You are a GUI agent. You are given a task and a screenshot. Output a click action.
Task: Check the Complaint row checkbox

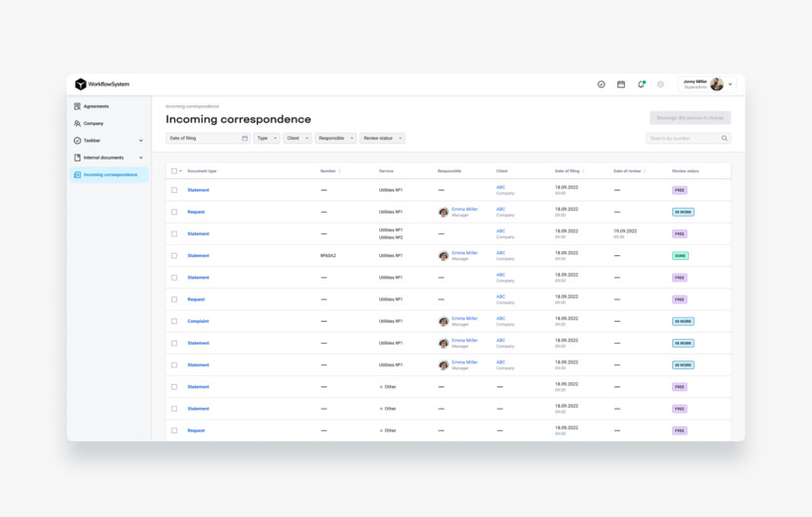pos(174,321)
